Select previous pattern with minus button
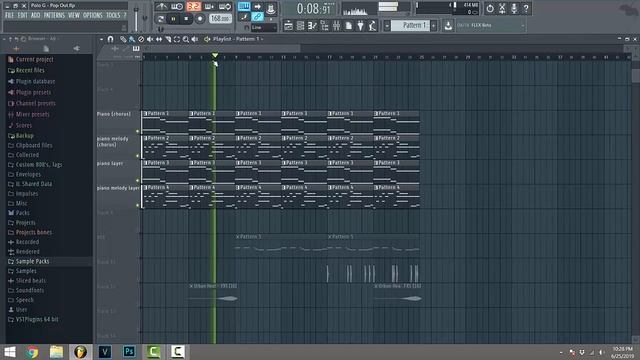Image resolution: width=640 pixels, height=360 pixels. click(x=387, y=26)
